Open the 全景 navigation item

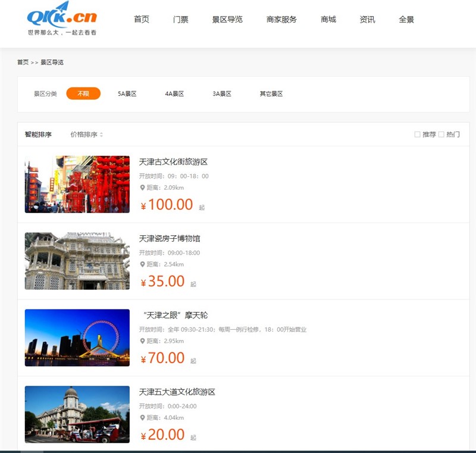(x=406, y=20)
